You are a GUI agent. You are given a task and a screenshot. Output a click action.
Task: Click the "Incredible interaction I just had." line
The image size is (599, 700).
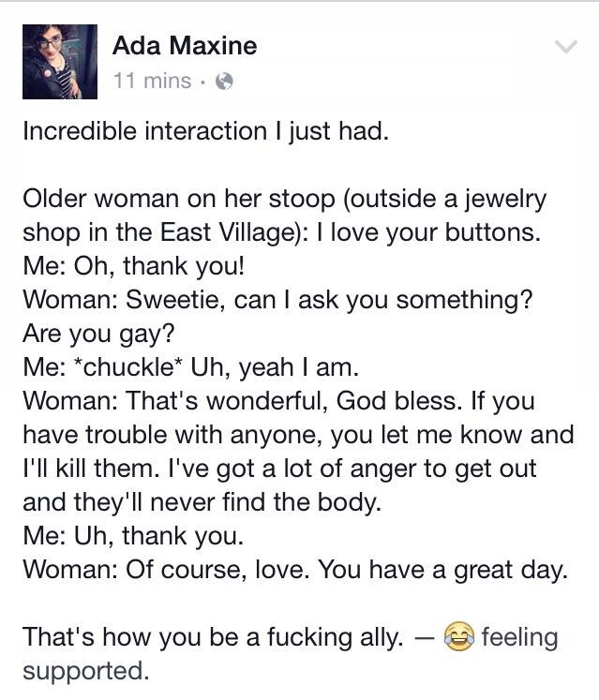[x=205, y=131]
